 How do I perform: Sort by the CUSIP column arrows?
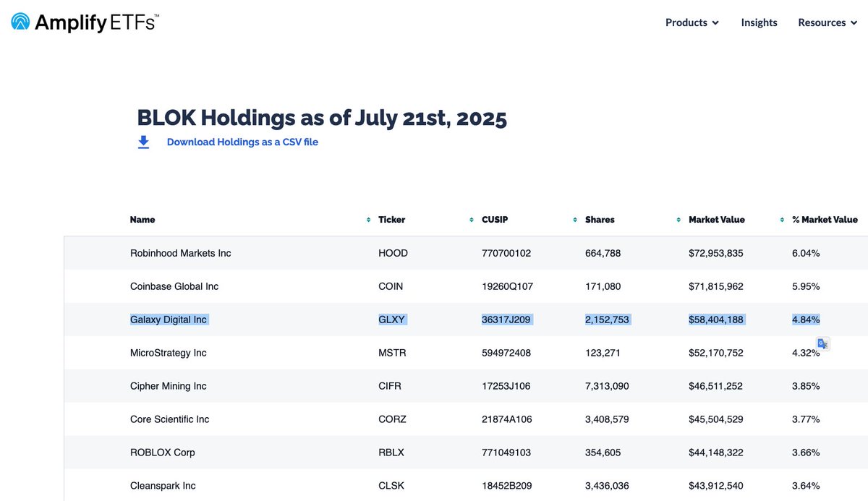click(x=576, y=220)
